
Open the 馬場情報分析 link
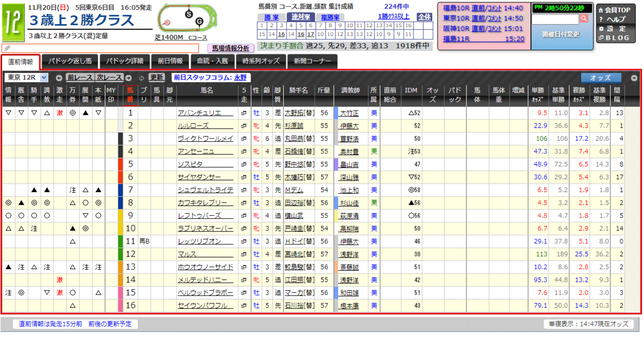coord(229,48)
